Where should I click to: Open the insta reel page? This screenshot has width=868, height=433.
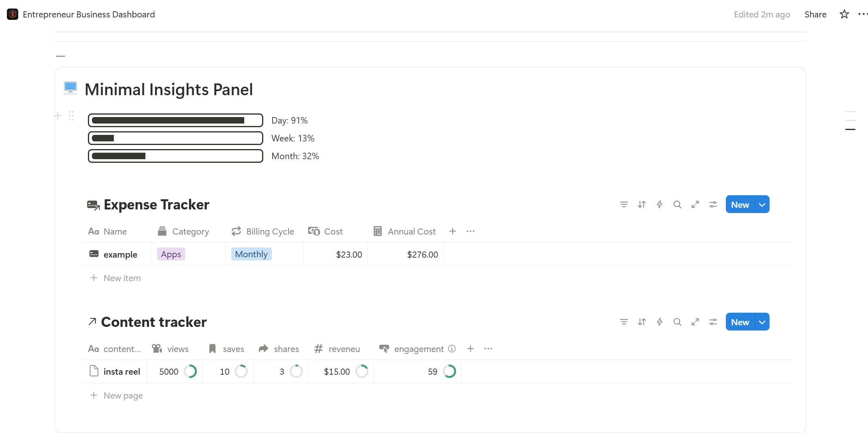[x=122, y=371]
